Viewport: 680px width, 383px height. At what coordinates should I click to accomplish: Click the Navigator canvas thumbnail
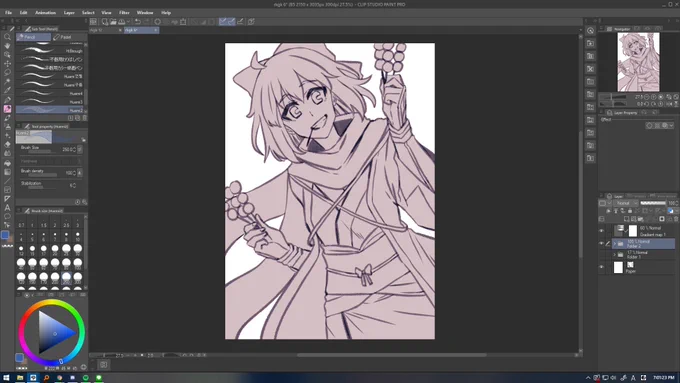tap(638, 62)
